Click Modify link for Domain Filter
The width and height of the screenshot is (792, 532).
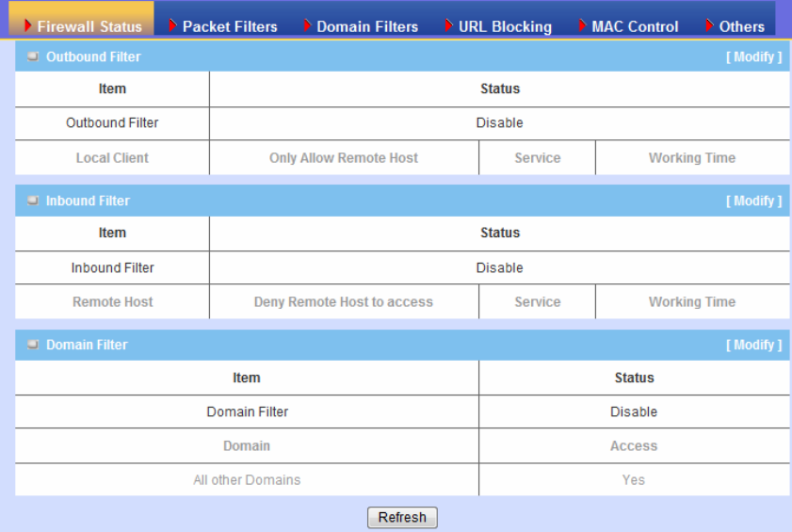point(753,345)
